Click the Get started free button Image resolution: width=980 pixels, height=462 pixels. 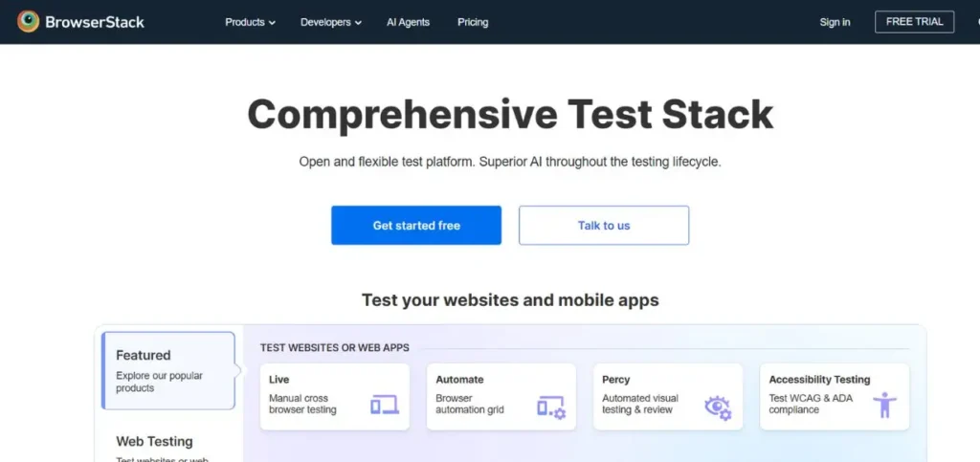coord(416,226)
